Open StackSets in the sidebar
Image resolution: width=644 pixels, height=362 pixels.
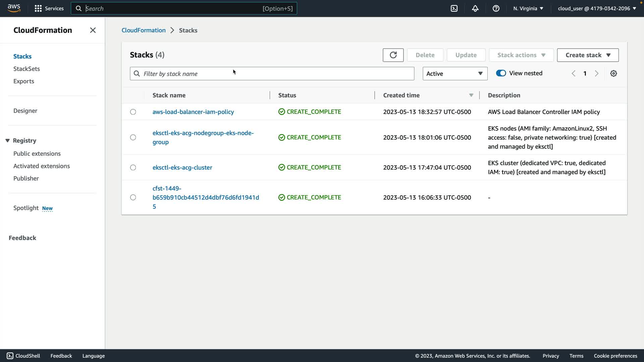click(26, 69)
